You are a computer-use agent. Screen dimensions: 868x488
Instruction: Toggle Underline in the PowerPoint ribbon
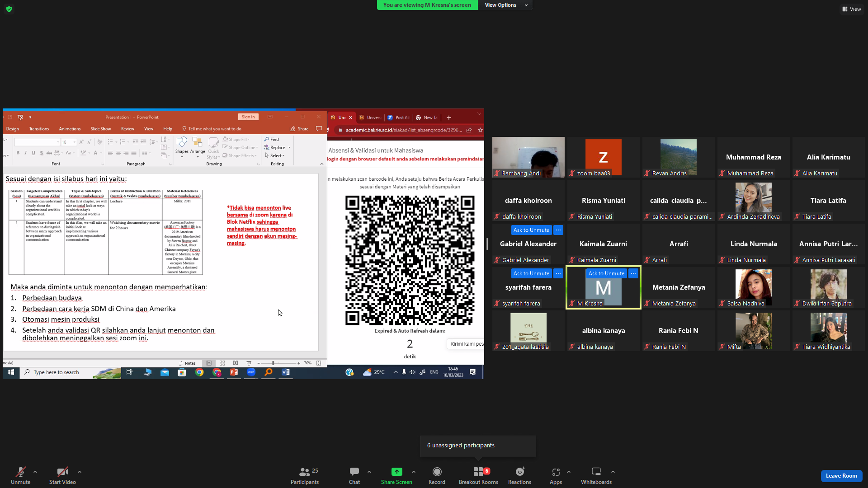33,153
